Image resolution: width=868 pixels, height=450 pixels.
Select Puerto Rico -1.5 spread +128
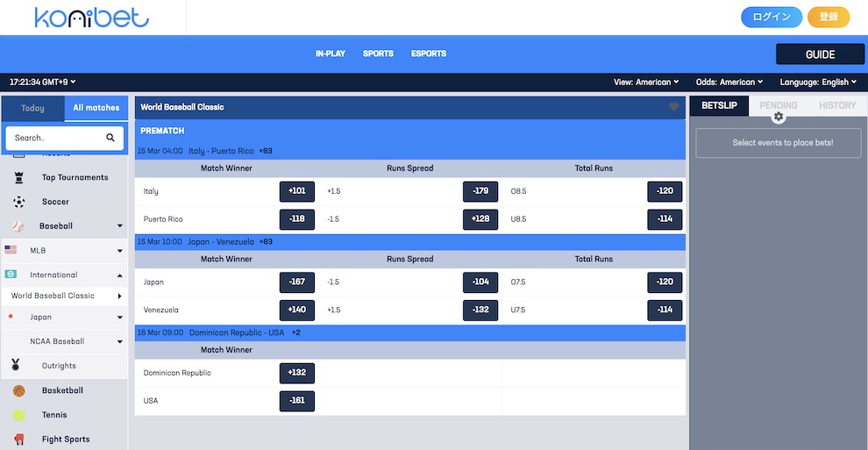tap(480, 218)
